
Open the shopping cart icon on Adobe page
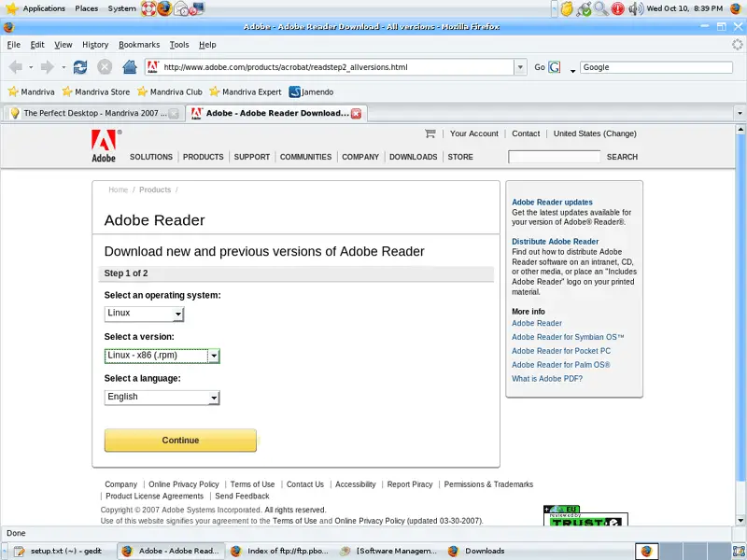tap(430, 133)
